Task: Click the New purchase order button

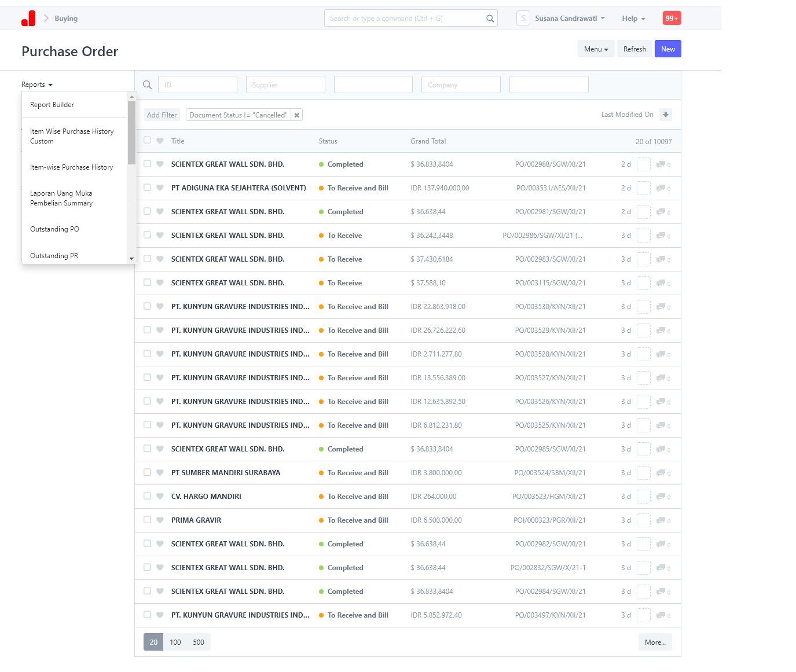Action: (667, 49)
